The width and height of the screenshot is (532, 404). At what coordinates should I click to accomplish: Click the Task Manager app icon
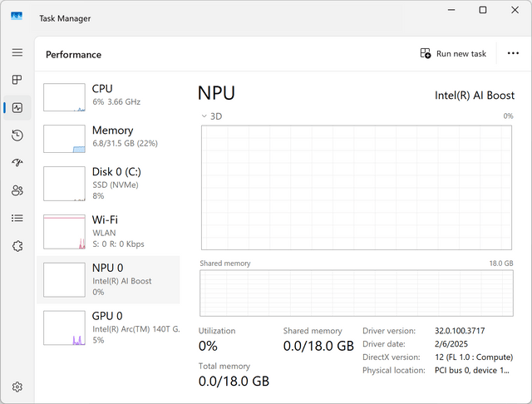coord(17,16)
